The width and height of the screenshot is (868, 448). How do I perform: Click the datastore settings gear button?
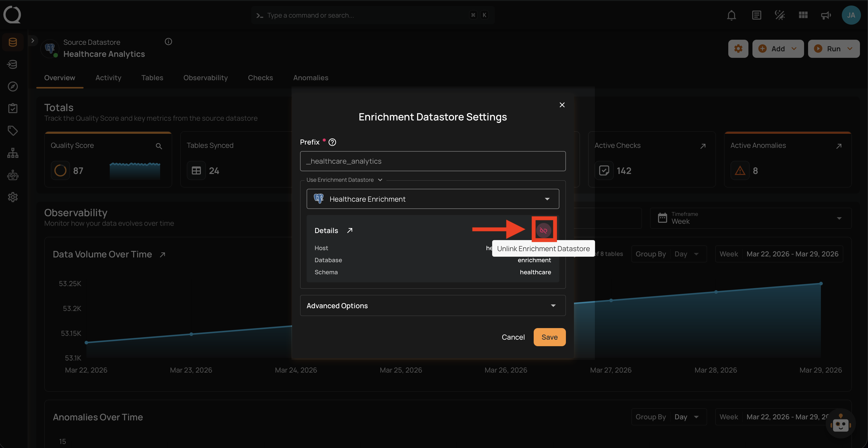coord(738,49)
